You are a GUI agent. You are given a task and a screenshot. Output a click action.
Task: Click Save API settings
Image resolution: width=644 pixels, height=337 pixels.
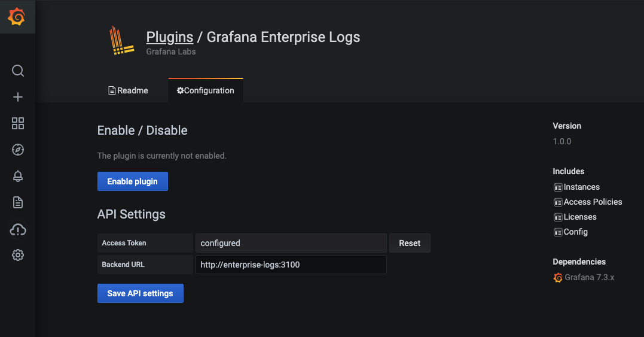[x=140, y=293]
